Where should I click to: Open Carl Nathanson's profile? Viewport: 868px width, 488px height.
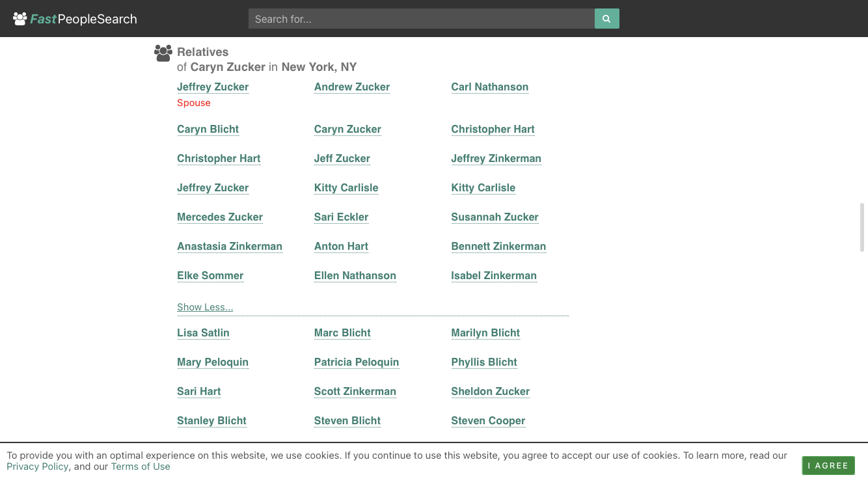(490, 87)
